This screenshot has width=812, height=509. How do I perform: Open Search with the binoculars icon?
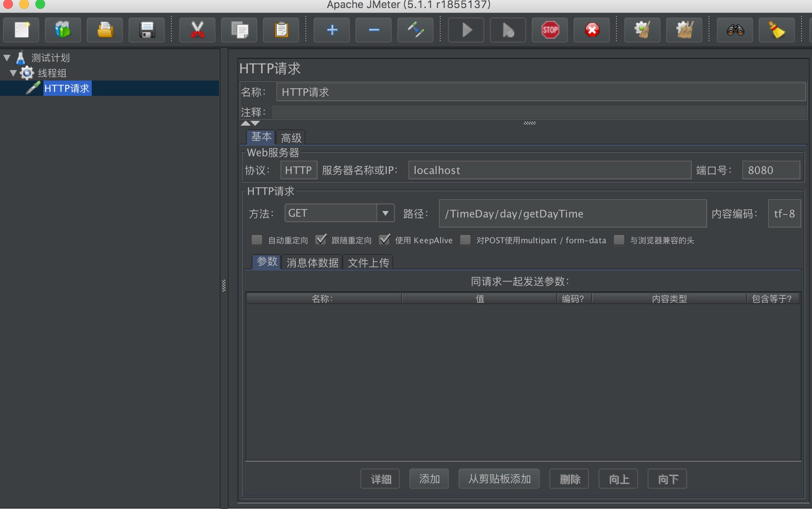click(x=735, y=30)
